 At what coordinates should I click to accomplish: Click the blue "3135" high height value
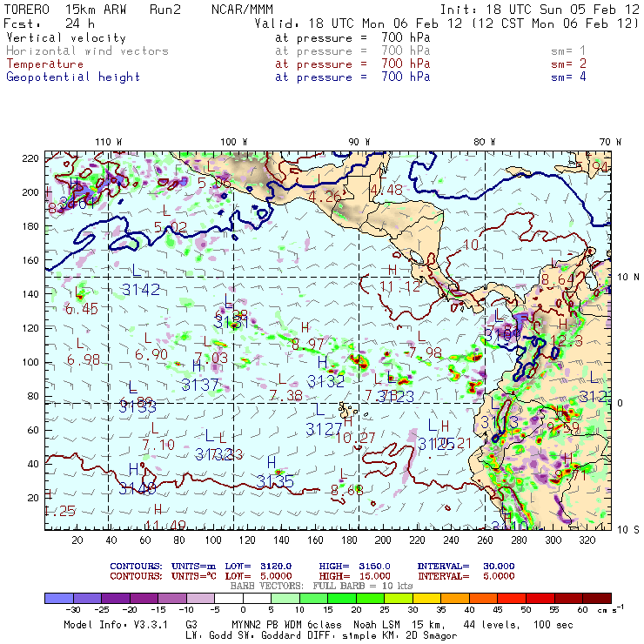[275, 481]
